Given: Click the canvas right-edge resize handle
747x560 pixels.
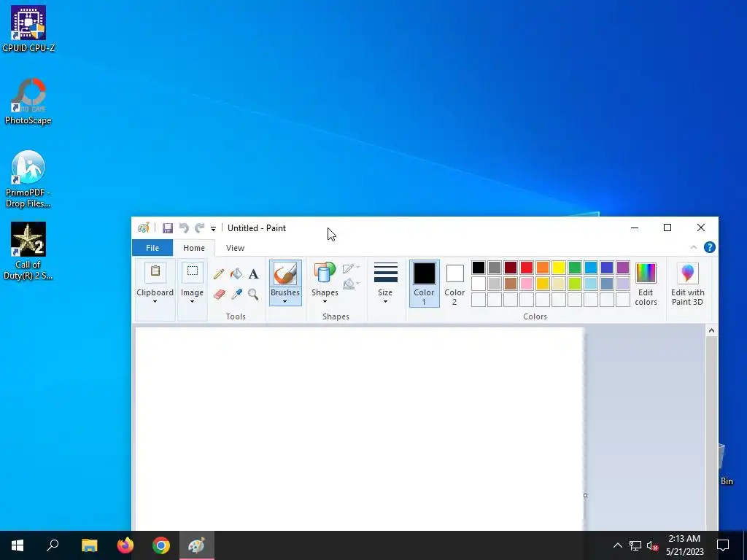Looking at the screenshot, I should (586, 495).
